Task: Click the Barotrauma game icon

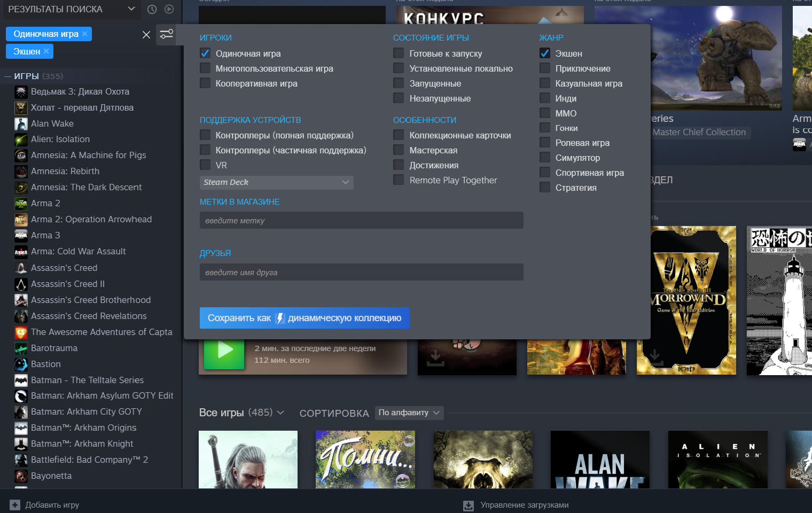Action: tap(21, 348)
